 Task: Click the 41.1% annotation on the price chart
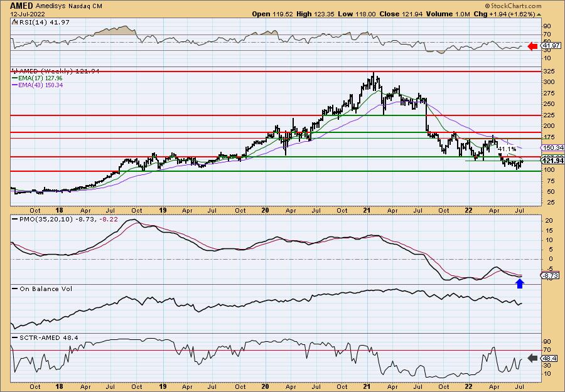click(x=507, y=149)
